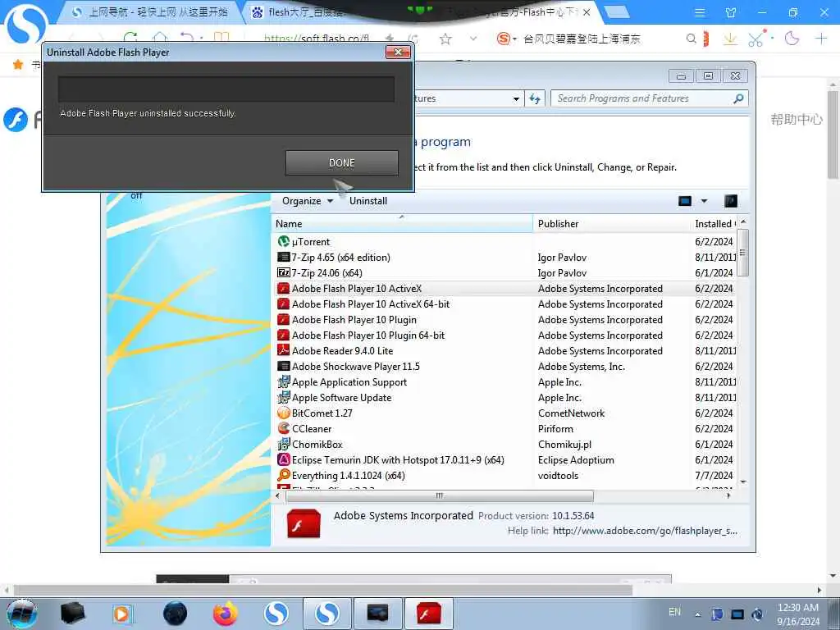Viewport: 840px width, 630px height.
Task: Click Uninstall in Programs and Features toolbar
Action: (x=368, y=201)
